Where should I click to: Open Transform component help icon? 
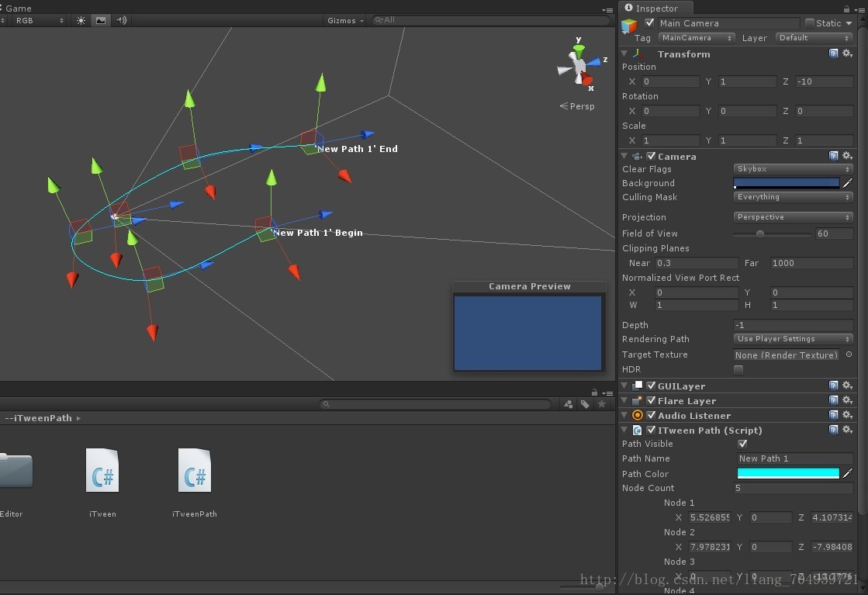[833, 53]
